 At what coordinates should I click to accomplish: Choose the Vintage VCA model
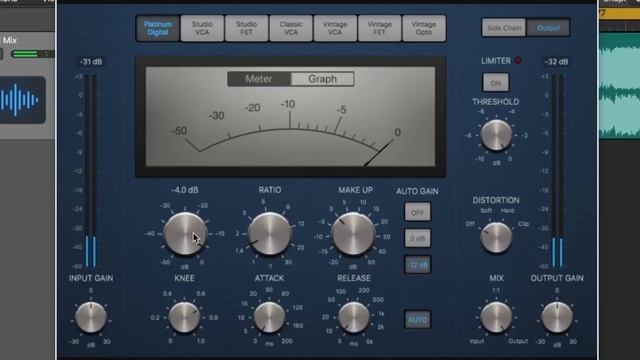pyautogui.click(x=335, y=28)
